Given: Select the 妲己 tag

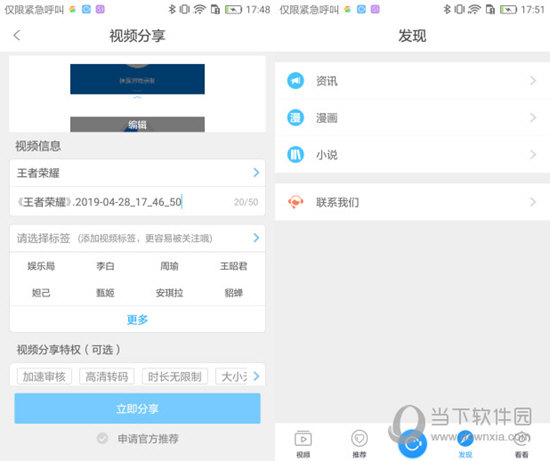Looking at the screenshot, I should [41, 293].
